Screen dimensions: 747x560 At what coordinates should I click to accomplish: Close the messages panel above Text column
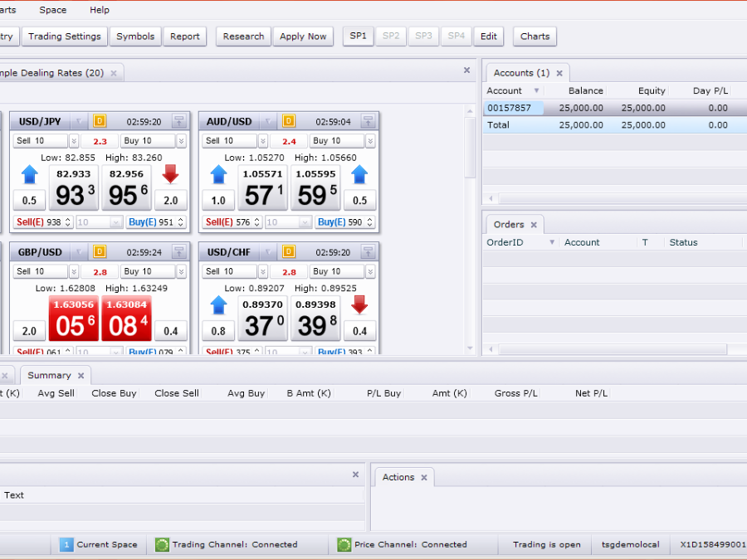(x=355, y=475)
